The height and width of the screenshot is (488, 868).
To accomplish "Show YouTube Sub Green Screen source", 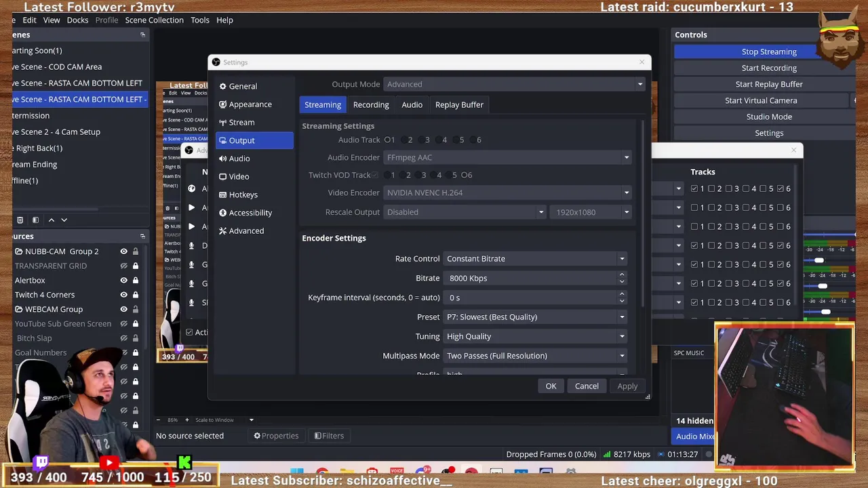I will (x=123, y=324).
